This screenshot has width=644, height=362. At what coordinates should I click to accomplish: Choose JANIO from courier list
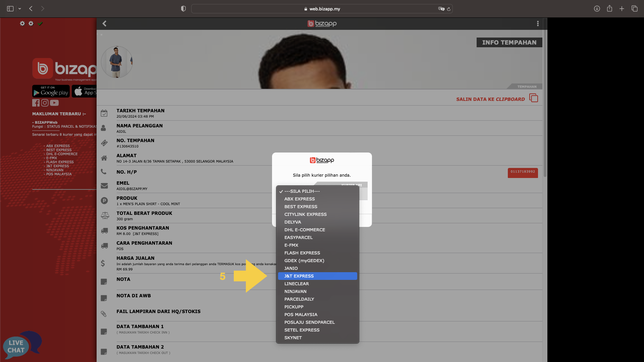click(318, 268)
